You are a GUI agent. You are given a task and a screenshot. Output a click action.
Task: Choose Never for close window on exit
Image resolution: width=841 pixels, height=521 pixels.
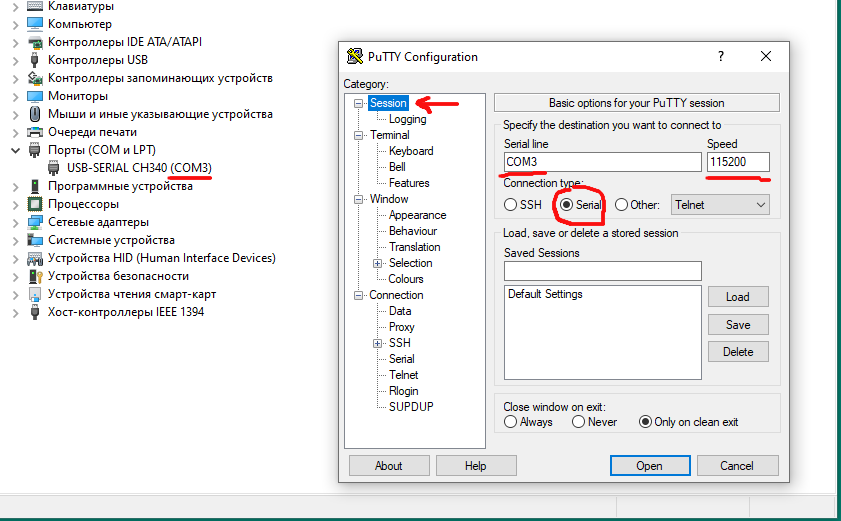[578, 422]
